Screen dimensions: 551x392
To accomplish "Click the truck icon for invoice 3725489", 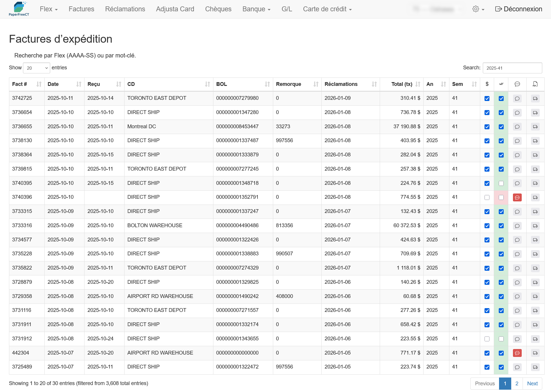I will [535, 367].
